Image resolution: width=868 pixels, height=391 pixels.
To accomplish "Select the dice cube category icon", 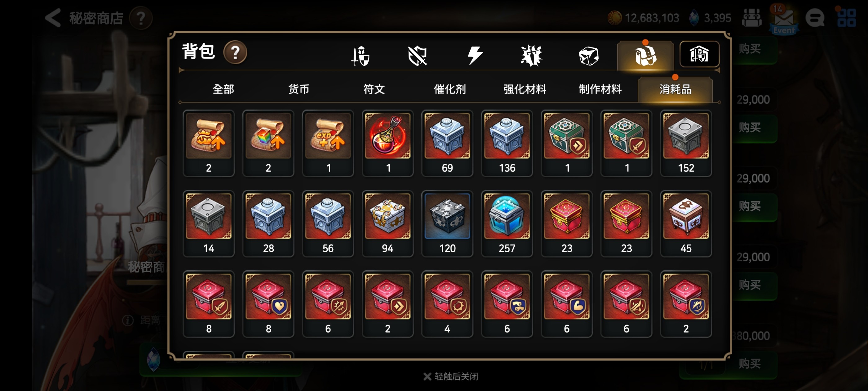I will (588, 56).
